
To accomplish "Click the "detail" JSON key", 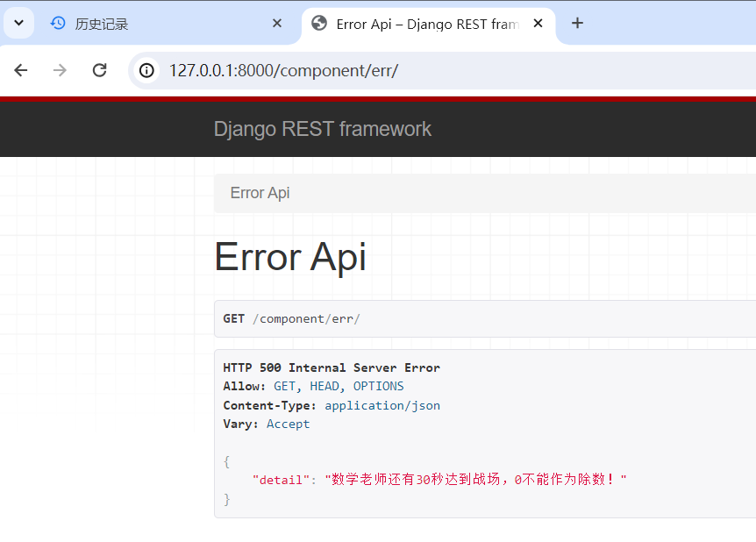I will click(x=282, y=480).
